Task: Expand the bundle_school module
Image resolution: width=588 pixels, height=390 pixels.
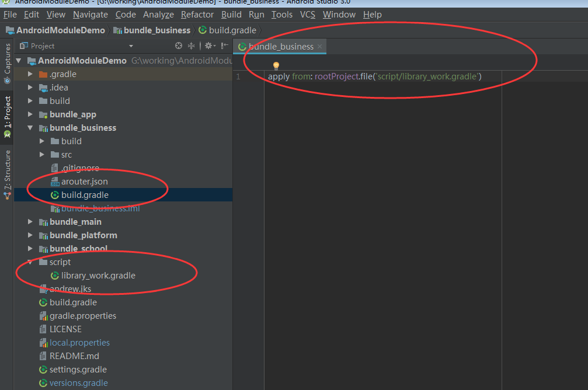Action: 30,249
